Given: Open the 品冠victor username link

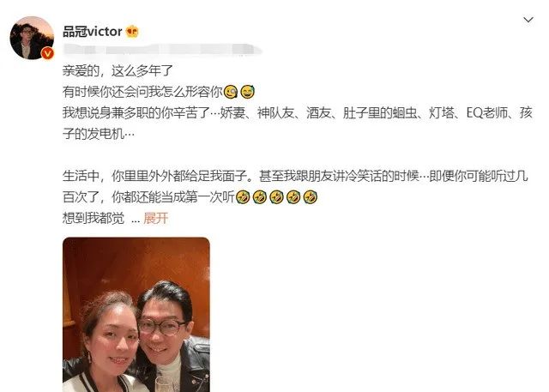Looking at the screenshot, I should (x=93, y=32).
